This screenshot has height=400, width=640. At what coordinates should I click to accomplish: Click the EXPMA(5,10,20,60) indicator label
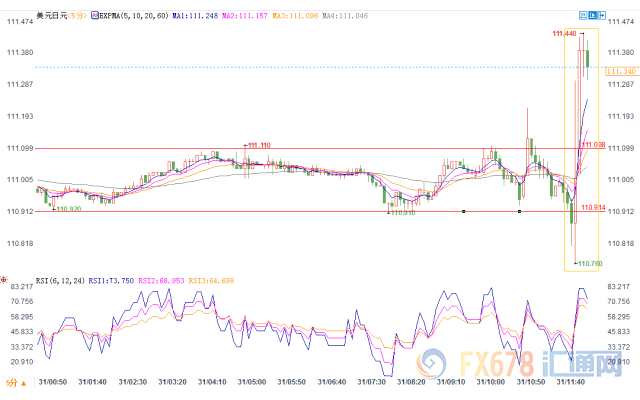[x=134, y=16]
